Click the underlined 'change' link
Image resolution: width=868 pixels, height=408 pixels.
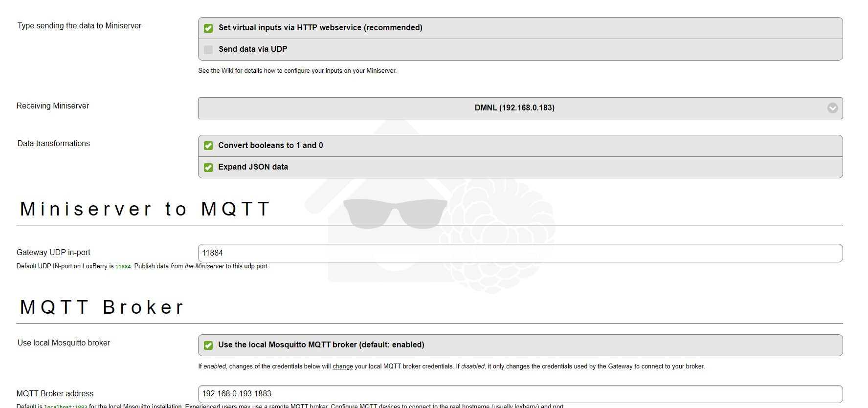[x=342, y=366]
